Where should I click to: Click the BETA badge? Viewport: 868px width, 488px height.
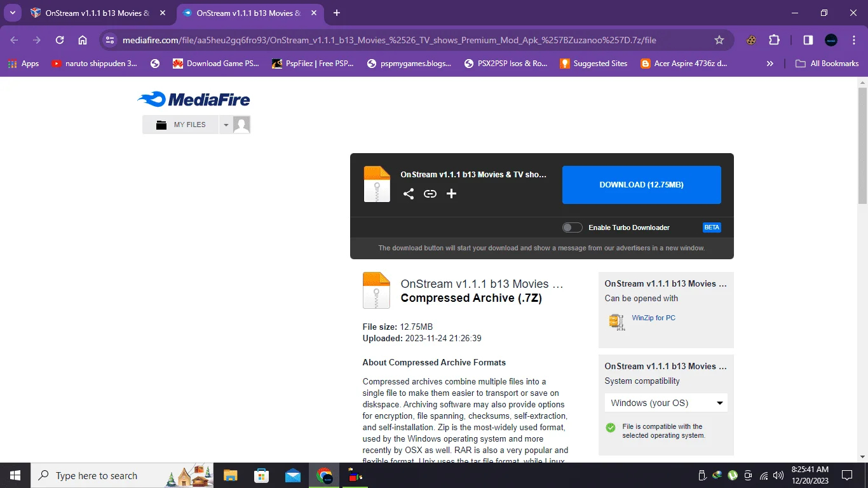[712, 227]
